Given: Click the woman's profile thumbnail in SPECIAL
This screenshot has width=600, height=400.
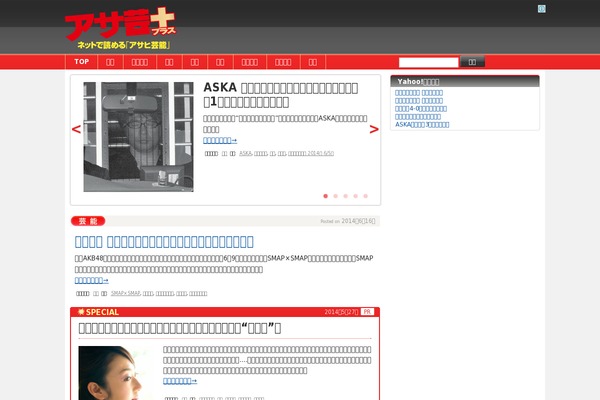Looking at the screenshot, I should 116,373.
